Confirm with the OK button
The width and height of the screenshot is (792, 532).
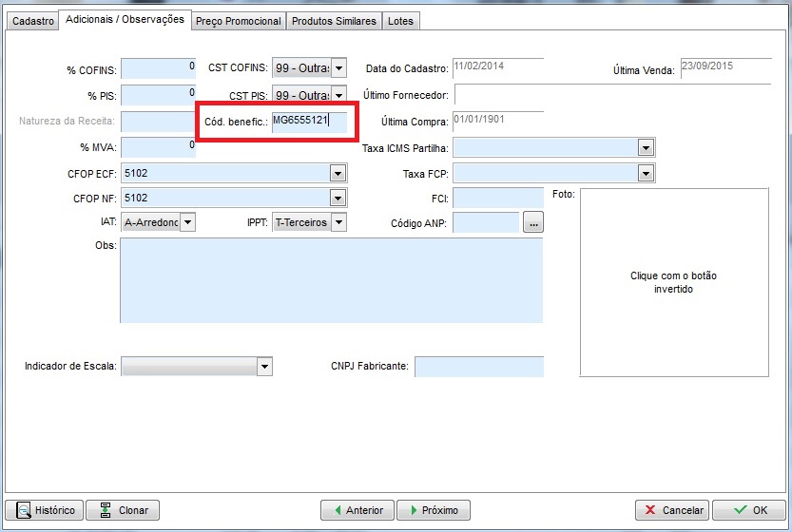coord(749,510)
